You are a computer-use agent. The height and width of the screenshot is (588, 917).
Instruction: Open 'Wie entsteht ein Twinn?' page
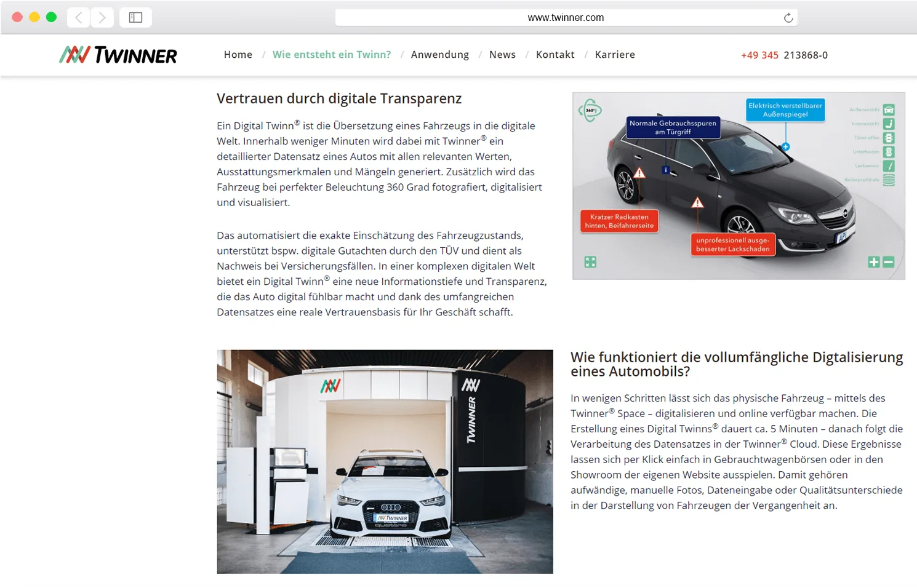pyautogui.click(x=332, y=55)
